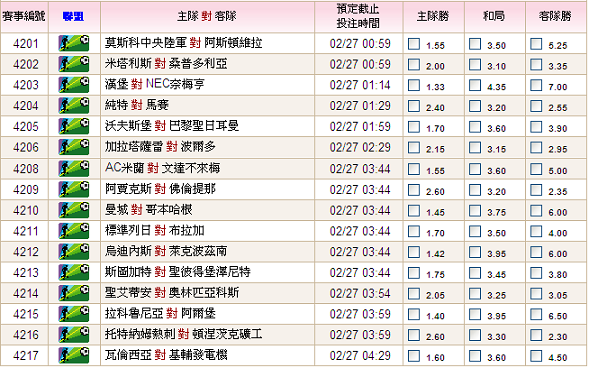Check home win 2.05 for match 4214
Viewport: 589px width, 368px height.
[414, 294]
